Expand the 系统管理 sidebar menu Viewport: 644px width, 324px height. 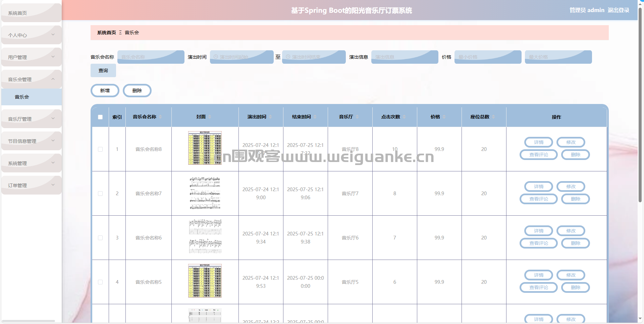pyautogui.click(x=32, y=163)
